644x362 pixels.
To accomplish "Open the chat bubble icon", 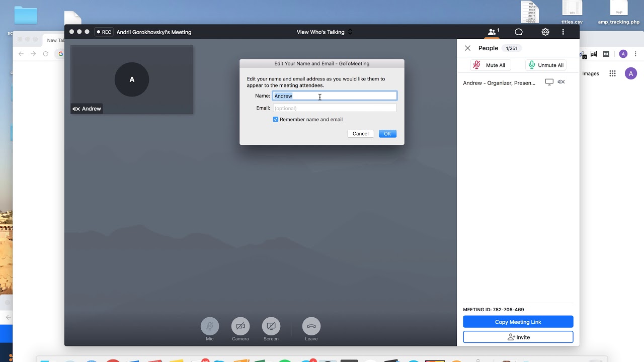I will [519, 32].
